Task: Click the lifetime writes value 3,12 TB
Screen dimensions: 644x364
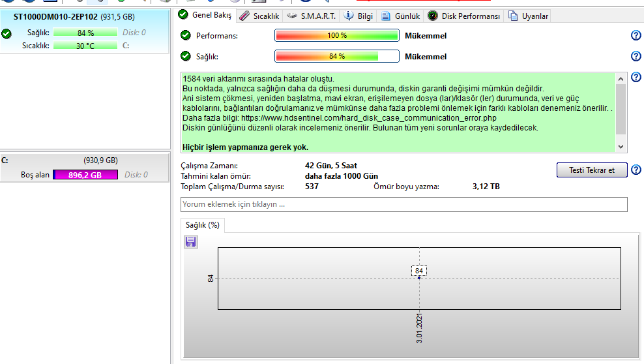Action: [x=486, y=186]
